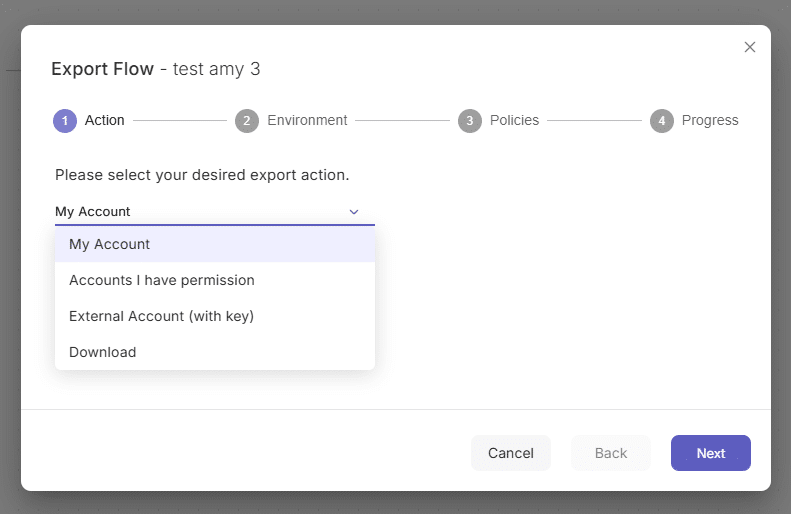
Task: Click the Back button
Action: click(x=610, y=453)
